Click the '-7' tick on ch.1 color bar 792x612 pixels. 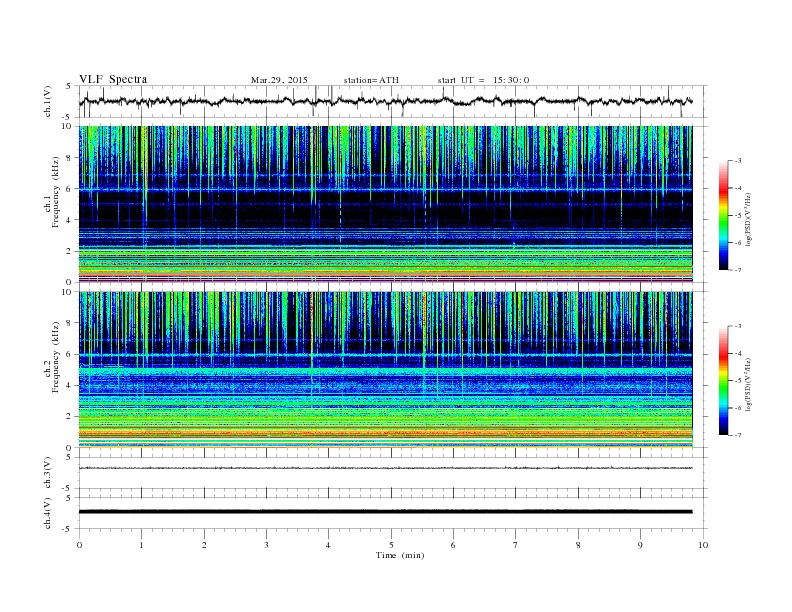(737, 270)
